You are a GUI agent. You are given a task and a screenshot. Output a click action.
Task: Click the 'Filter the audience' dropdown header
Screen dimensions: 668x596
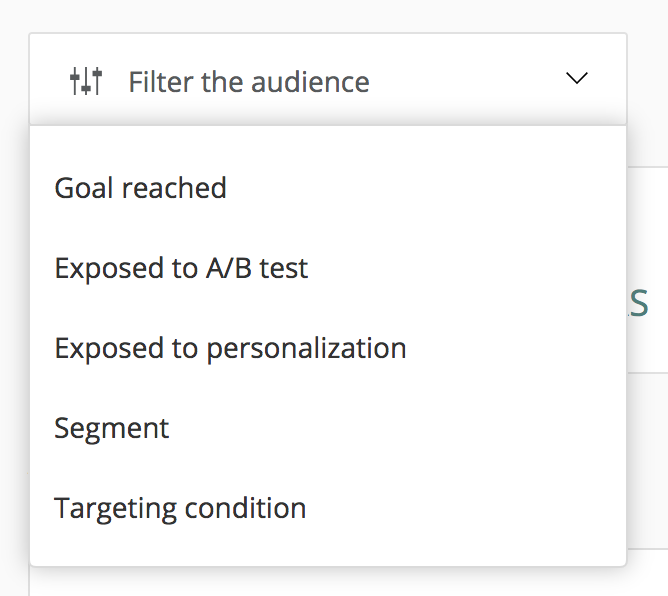click(x=327, y=81)
